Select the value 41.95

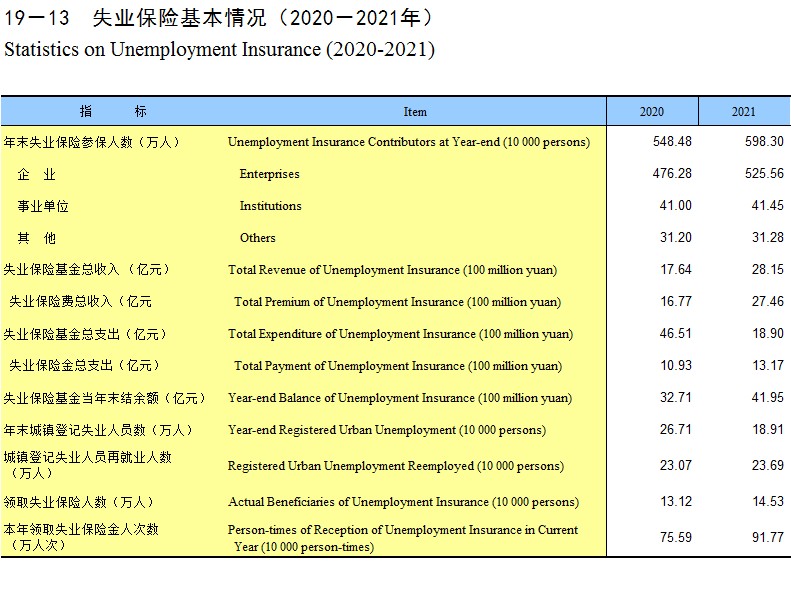coord(768,398)
